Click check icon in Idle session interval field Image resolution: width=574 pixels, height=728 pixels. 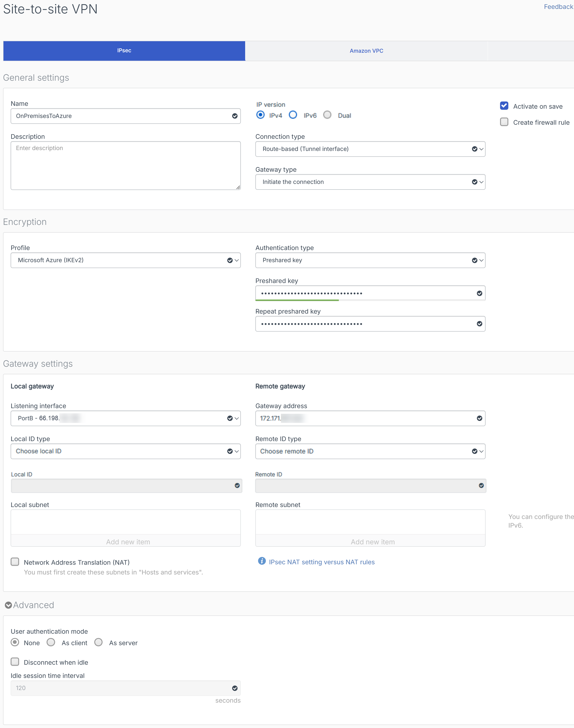(235, 688)
